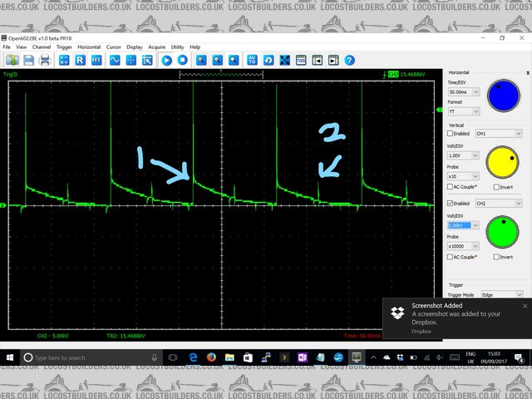Viewport: 532px width, 399px height.
Task: Click the Stop acquisition button in toolbar
Action: point(183,61)
